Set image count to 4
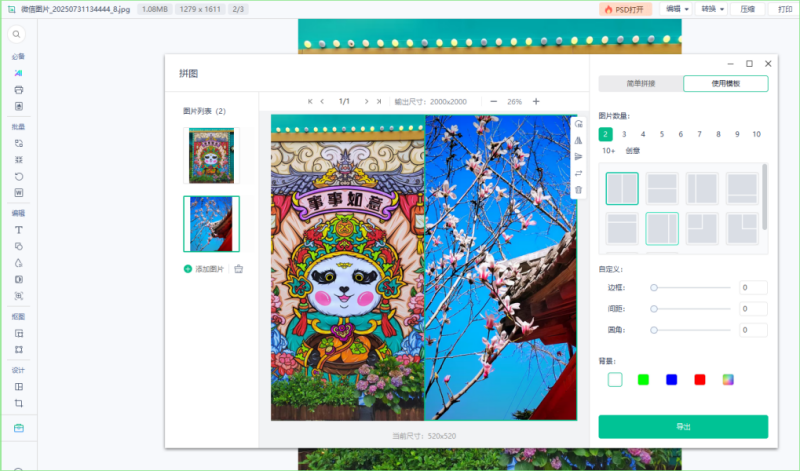Image resolution: width=800 pixels, height=471 pixels. (x=643, y=134)
